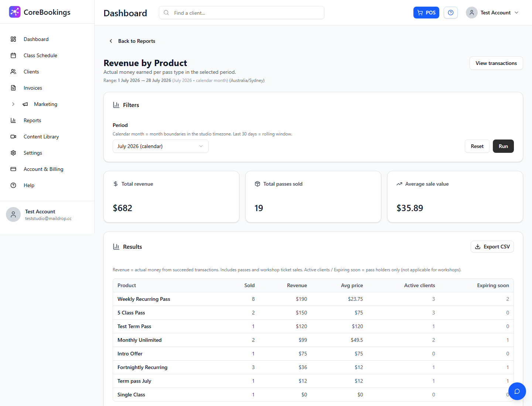Select the Weekly Recurring Pass row
The image size is (532, 406).
pos(313,299)
